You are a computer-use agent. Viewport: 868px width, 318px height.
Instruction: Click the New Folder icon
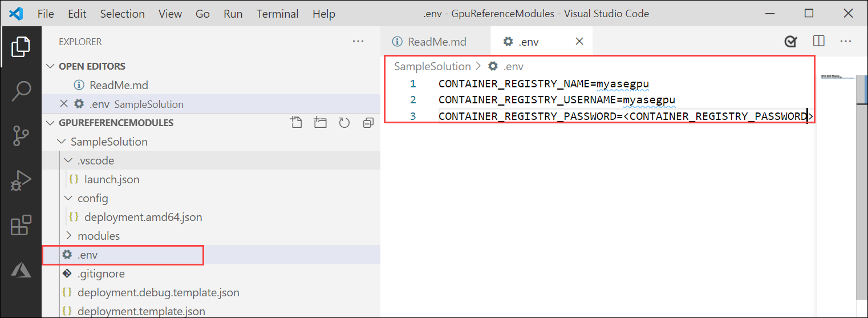click(320, 123)
